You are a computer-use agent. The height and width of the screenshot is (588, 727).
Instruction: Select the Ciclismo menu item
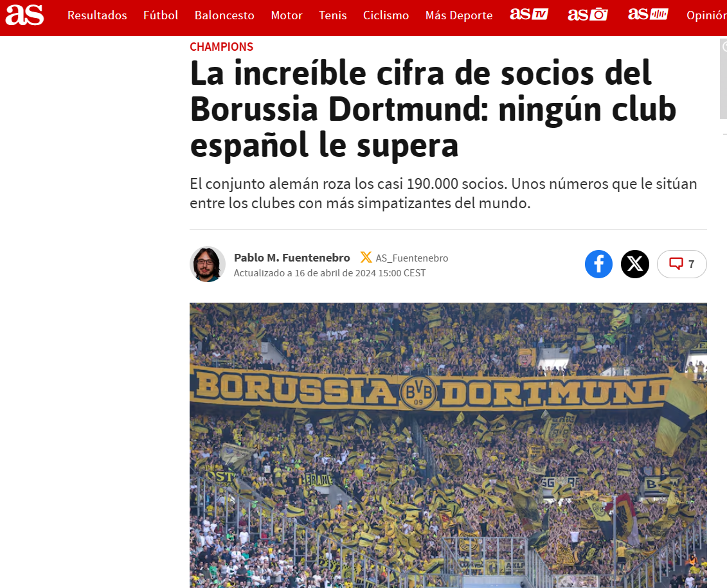tap(386, 15)
